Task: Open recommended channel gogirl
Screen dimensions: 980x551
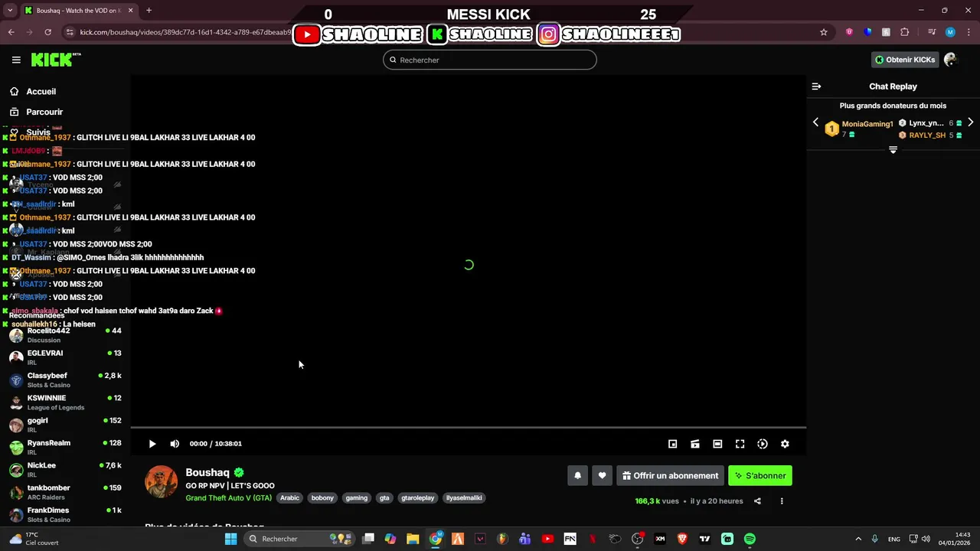Action: (65, 425)
